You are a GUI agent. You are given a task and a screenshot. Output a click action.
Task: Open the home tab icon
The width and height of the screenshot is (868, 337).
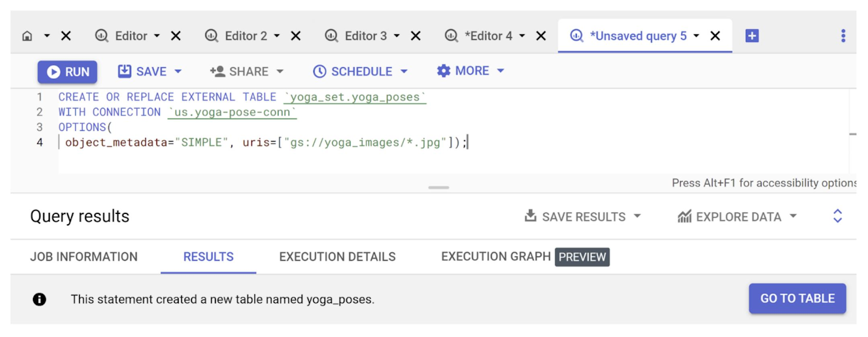(x=27, y=36)
